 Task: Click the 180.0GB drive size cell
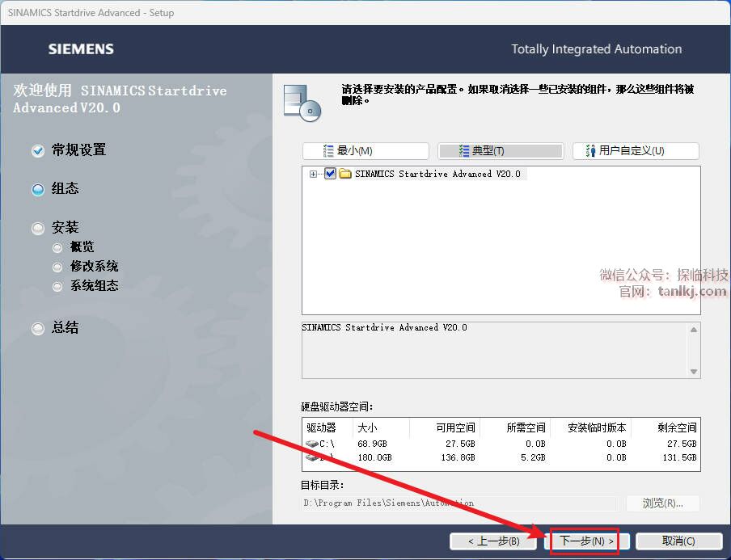(375, 458)
